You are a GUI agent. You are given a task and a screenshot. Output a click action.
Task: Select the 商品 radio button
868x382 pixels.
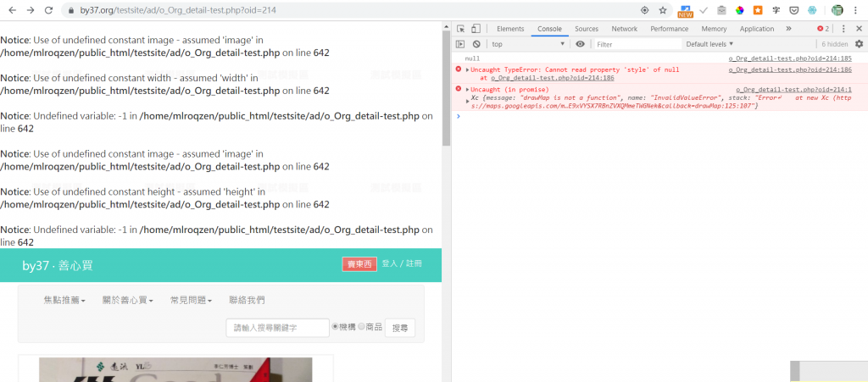pos(361,326)
